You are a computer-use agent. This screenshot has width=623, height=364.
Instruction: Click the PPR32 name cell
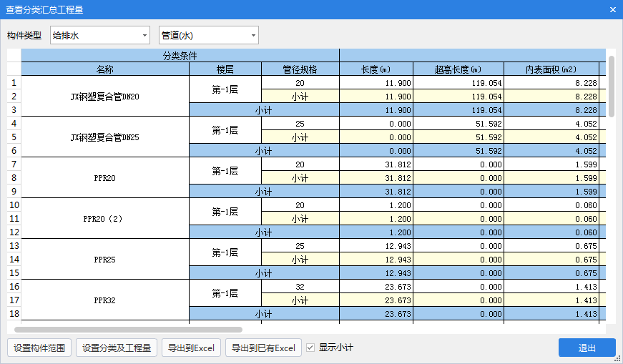click(105, 300)
